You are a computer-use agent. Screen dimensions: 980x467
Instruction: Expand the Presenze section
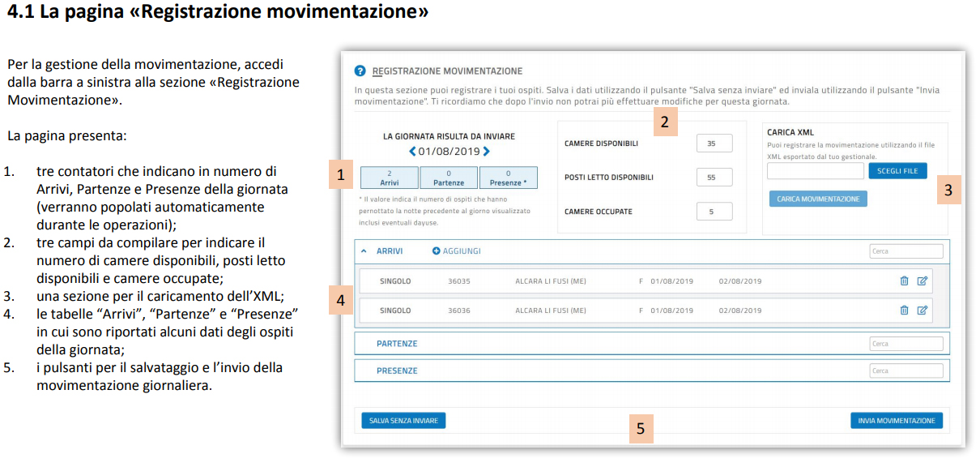397,371
